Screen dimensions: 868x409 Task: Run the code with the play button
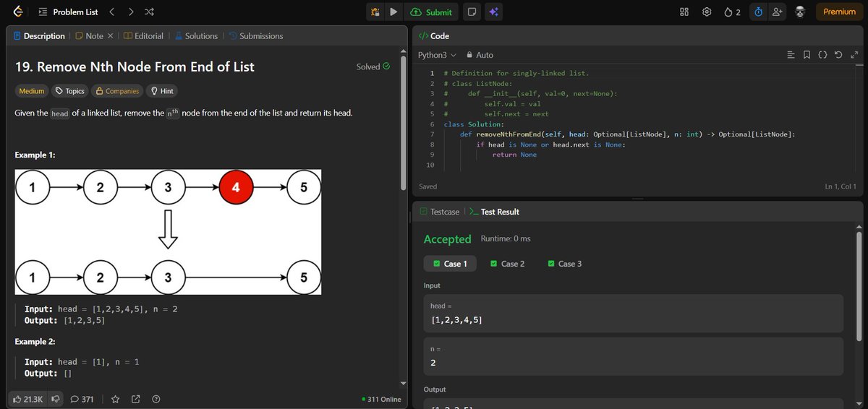393,12
